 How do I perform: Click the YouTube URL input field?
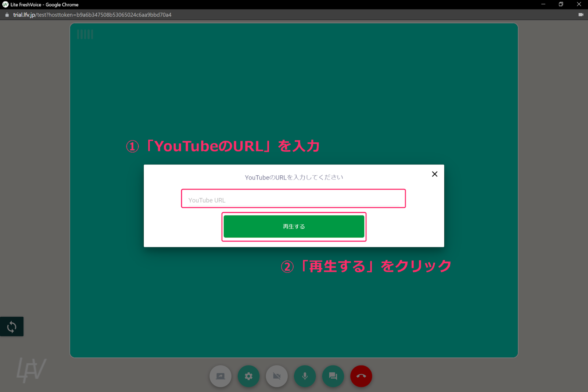coord(293,199)
